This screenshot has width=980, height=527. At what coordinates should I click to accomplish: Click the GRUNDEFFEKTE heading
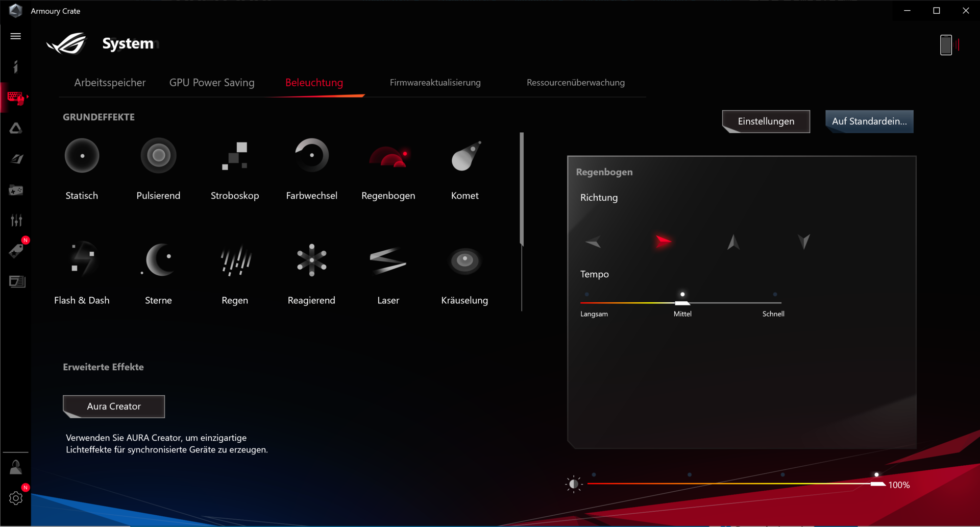99,117
